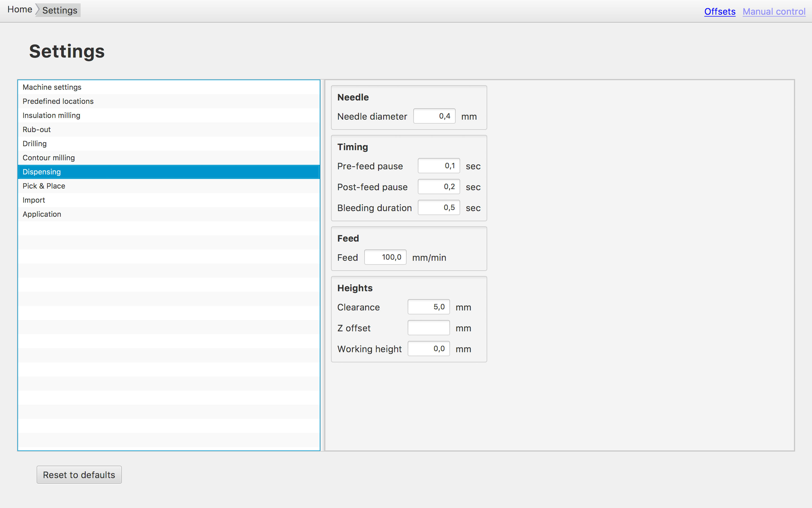Click the mm/min unit label
Screen dimensions: 812x508
click(429, 258)
